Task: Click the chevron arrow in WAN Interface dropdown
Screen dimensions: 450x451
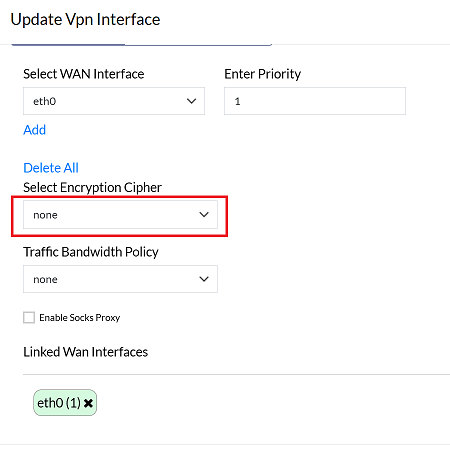Action: tap(191, 101)
